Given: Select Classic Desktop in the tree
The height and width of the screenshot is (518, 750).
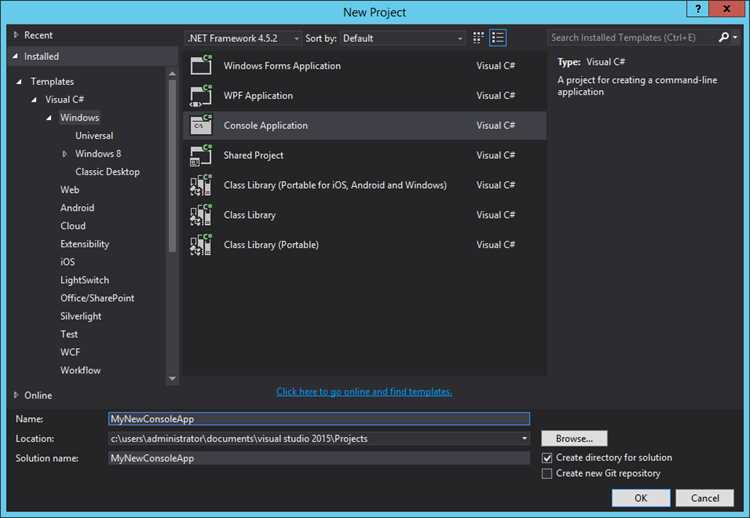Looking at the screenshot, I should tap(108, 172).
